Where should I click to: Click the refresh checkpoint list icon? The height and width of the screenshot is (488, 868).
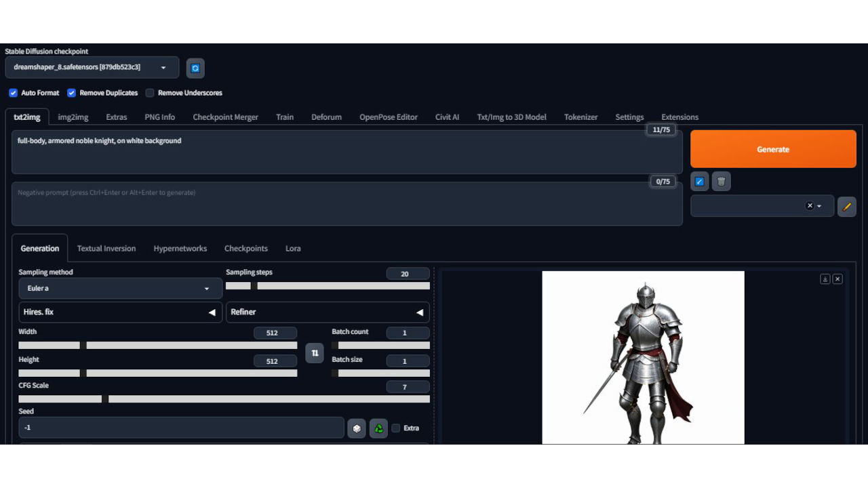tap(195, 68)
